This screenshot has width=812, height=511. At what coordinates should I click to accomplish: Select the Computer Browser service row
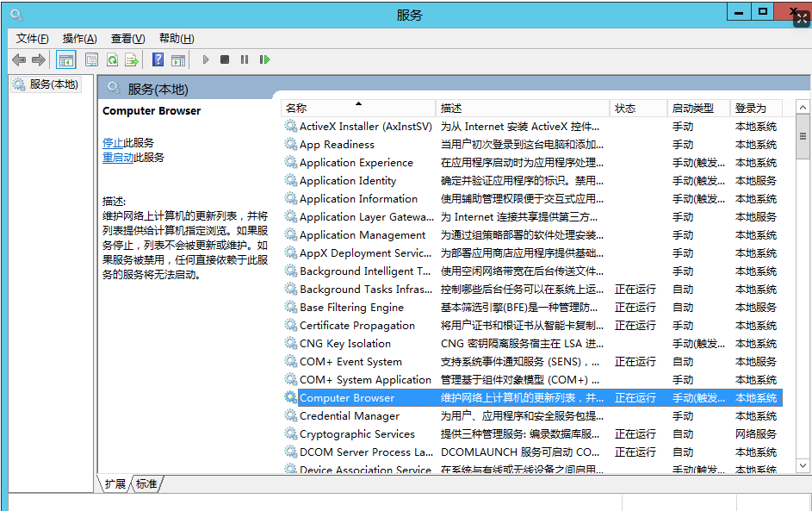pyautogui.click(x=532, y=397)
